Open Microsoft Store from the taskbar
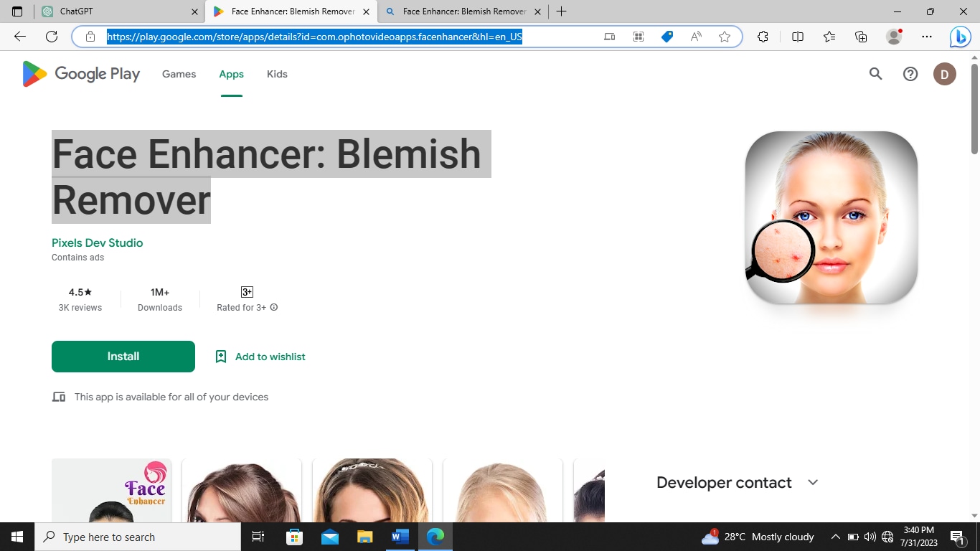This screenshot has width=980, height=551. tap(294, 537)
